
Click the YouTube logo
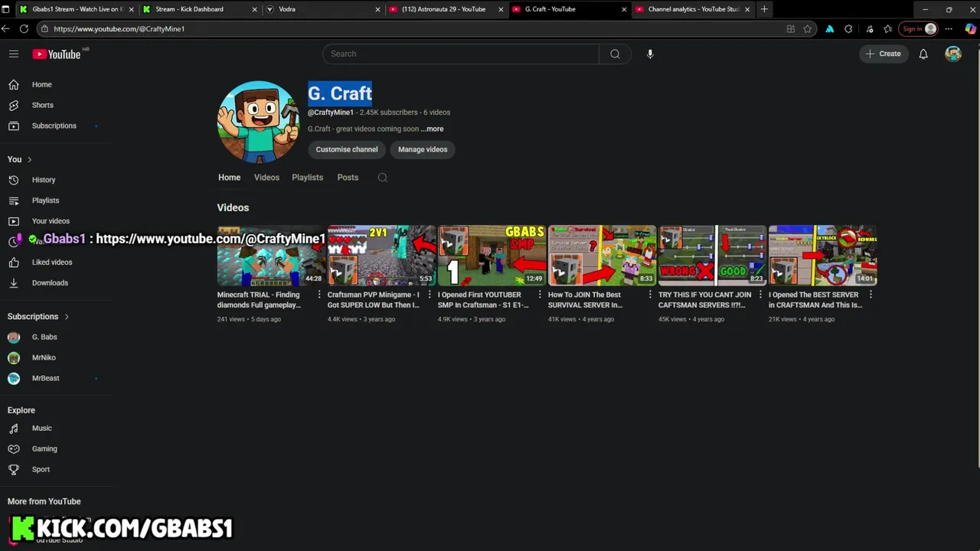pyautogui.click(x=57, y=54)
